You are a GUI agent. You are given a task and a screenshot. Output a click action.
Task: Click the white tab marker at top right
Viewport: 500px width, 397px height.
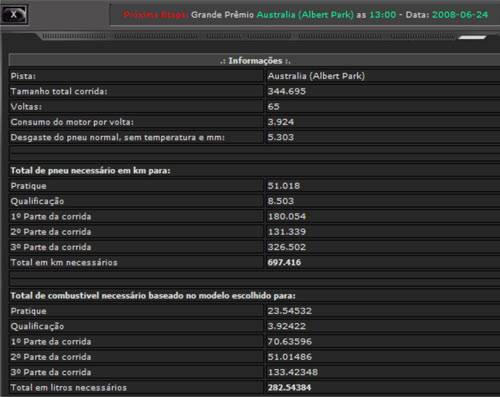472,37
